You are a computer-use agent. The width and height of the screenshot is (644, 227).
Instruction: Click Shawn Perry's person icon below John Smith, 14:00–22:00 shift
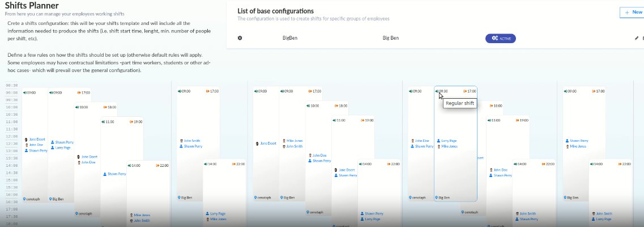(x=517, y=219)
